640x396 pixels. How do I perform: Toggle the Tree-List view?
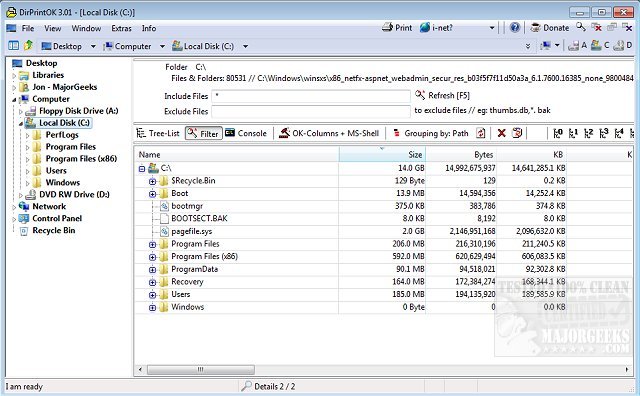point(158,133)
